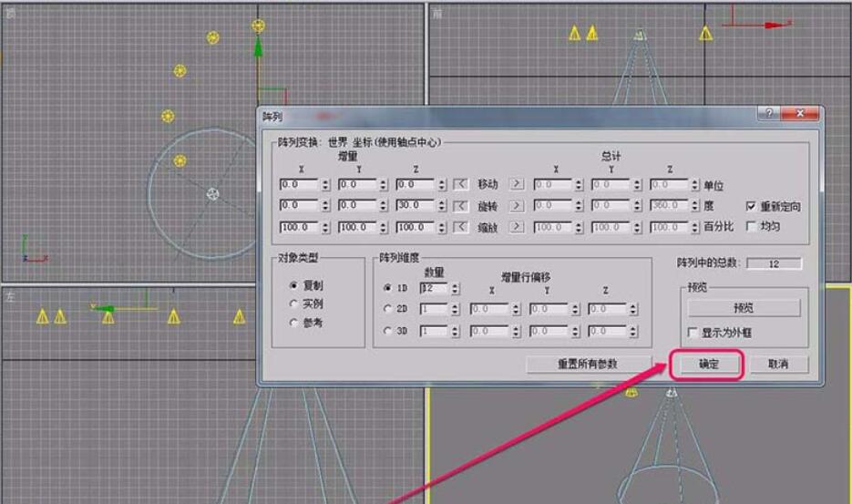852x504 pixels.
Task: Click the 1D count spinner arrows
Action: (x=456, y=288)
